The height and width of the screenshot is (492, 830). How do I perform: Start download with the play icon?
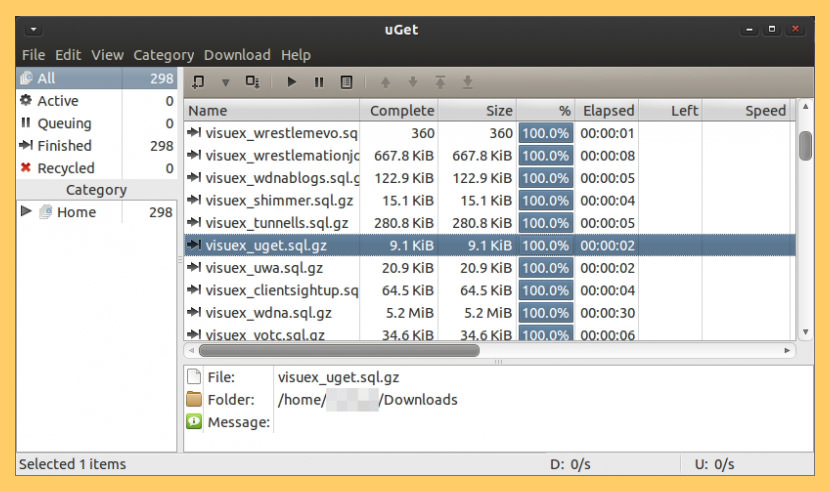pos(291,82)
